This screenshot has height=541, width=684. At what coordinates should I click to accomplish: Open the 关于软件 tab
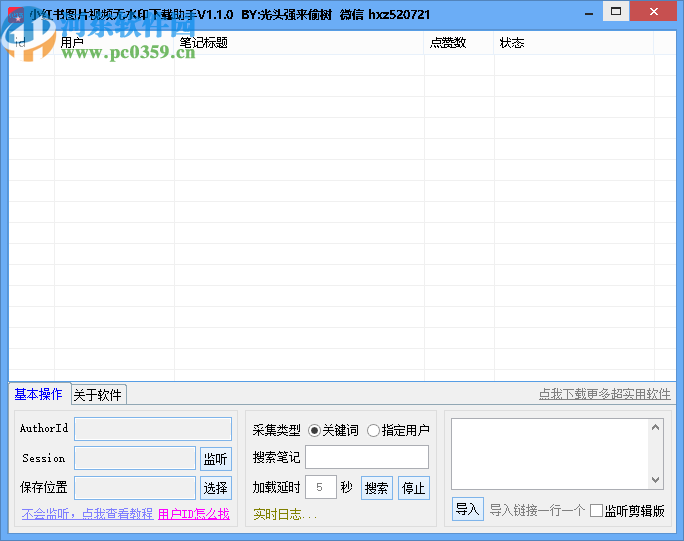98,395
